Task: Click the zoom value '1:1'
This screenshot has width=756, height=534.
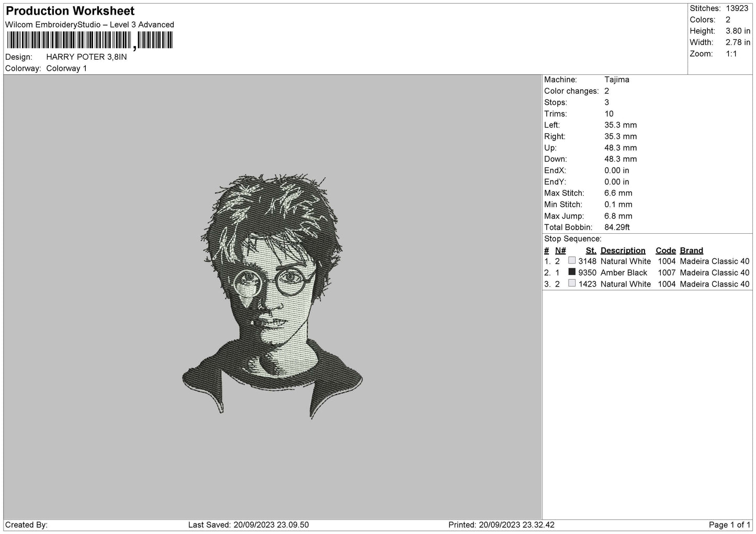Action: click(x=731, y=54)
